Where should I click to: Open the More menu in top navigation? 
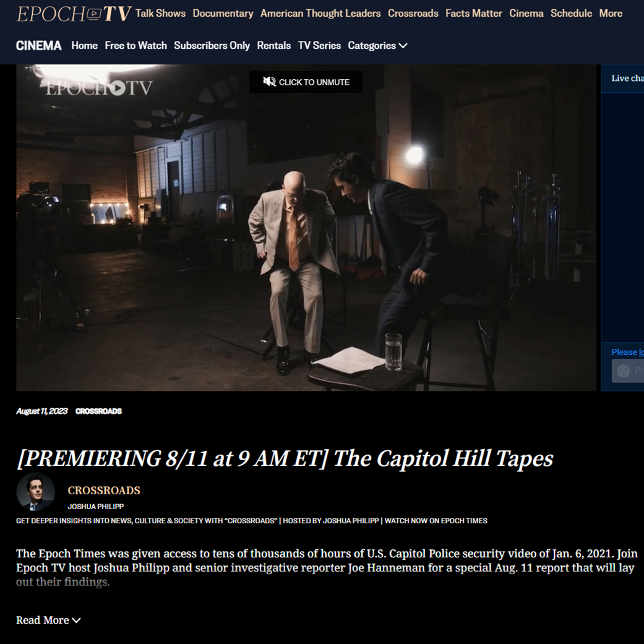point(611,14)
